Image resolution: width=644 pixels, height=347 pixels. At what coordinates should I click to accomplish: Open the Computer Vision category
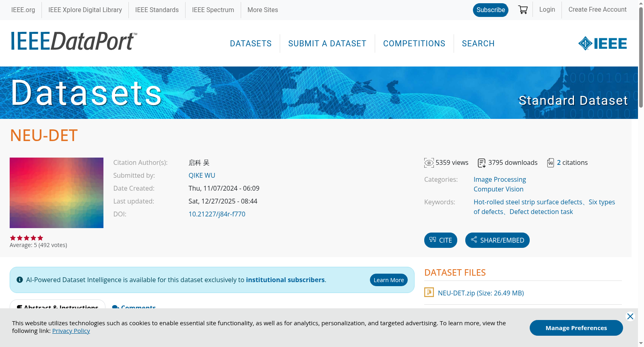[x=498, y=189]
